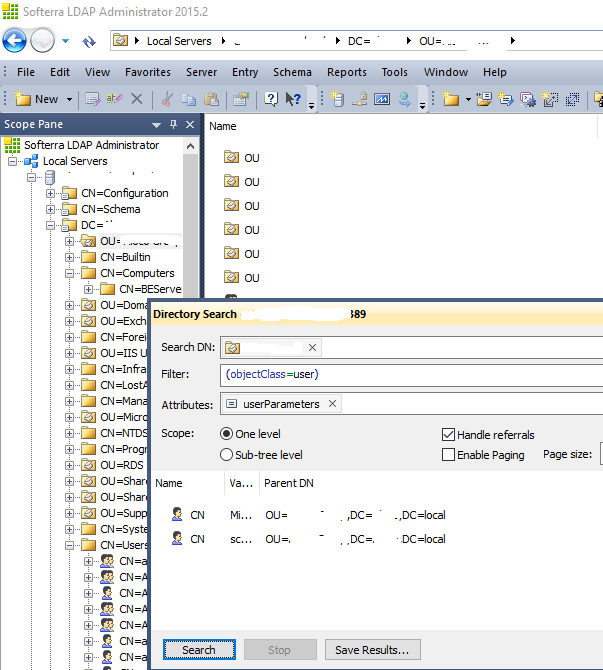Click the new folder star icon in third toolbar
Image resolution: width=603 pixels, height=670 pixels.
[450, 99]
